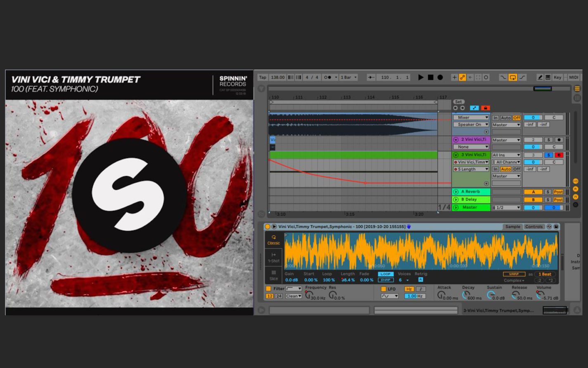Switch to the Controls tab
588x368 pixels.
tap(534, 227)
